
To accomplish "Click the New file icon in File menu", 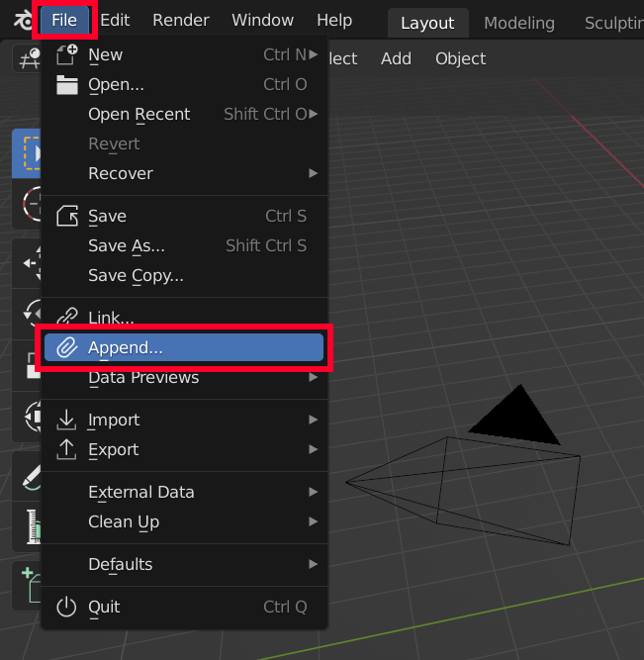I will (x=66, y=55).
